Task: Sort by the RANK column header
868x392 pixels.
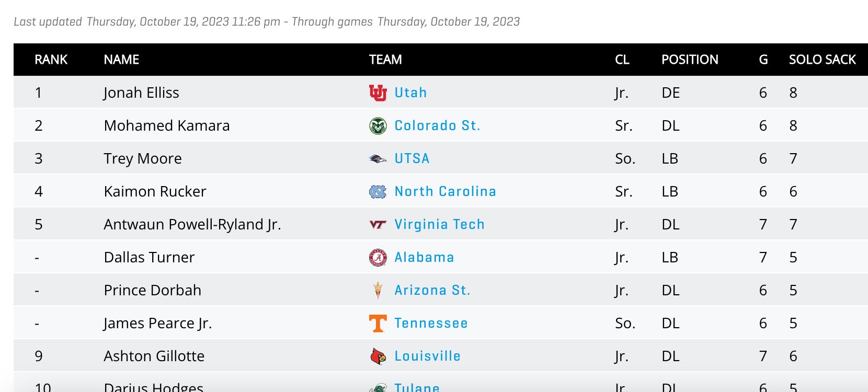Action: 51,60
